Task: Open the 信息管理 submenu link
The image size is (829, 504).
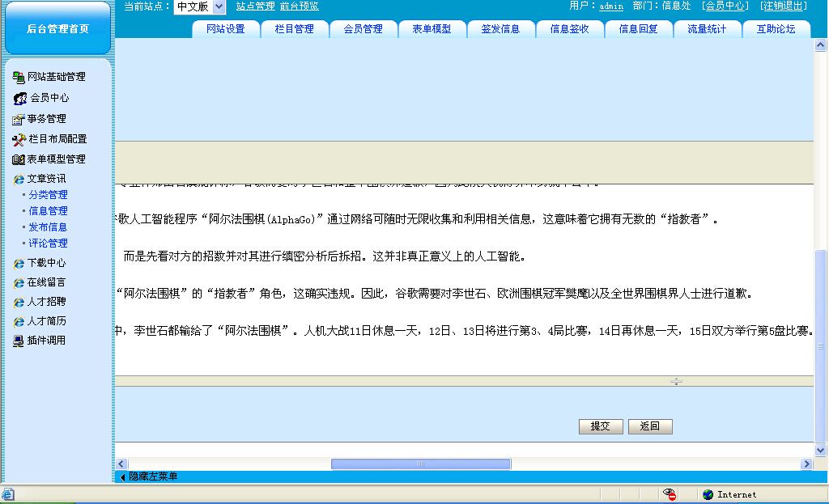Action: coord(48,211)
